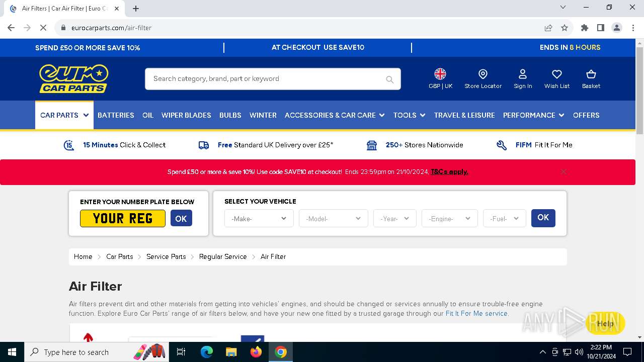Expand the Fuel dropdown
Viewport: 644px width, 362px height.
pyautogui.click(x=505, y=218)
